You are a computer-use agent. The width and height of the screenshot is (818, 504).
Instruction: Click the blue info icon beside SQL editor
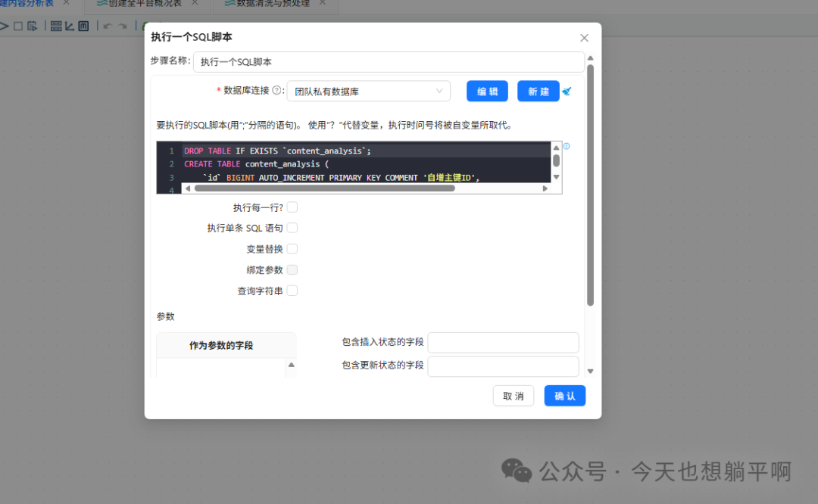click(567, 147)
